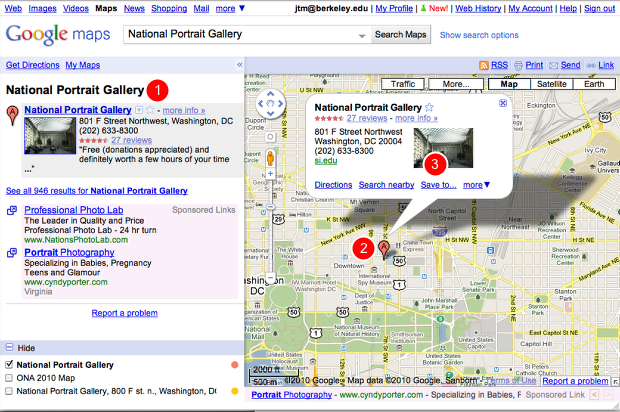620x412 pixels.
Task: Show next sponsored link arrow
Action: click(x=609, y=394)
